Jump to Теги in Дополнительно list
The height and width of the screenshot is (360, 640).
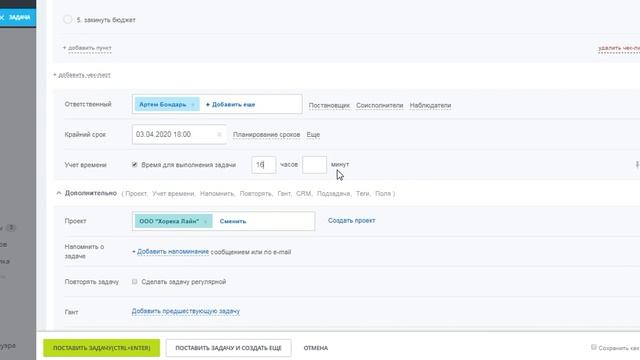362,193
